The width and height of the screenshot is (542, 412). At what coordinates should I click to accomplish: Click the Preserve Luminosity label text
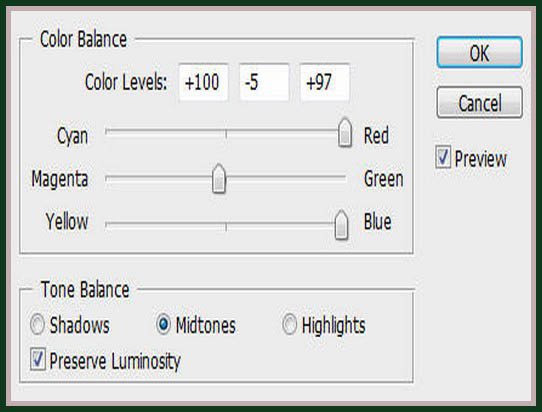pyautogui.click(x=115, y=361)
